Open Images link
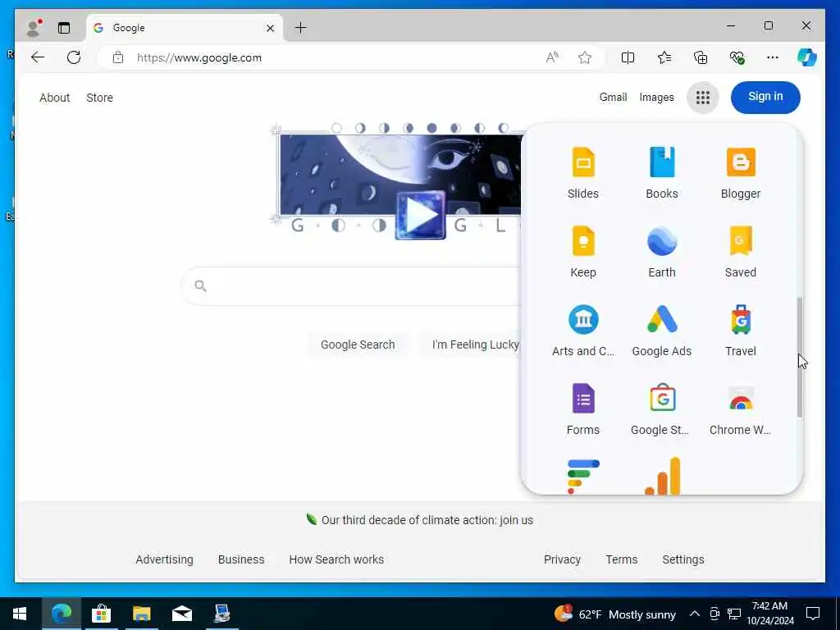 pyautogui.click(x=656, y=97)
